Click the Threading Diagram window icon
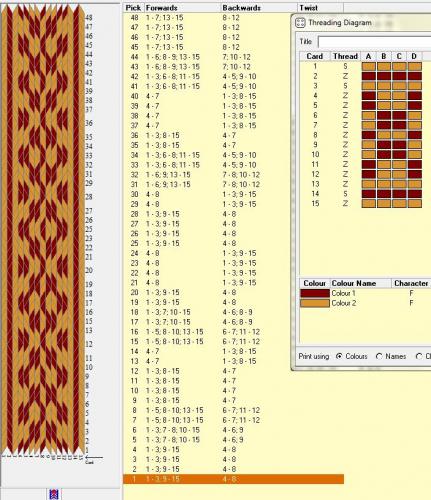The height and width of the screenshot is (500, 431). pyautogui.click(x=300, y=23)
